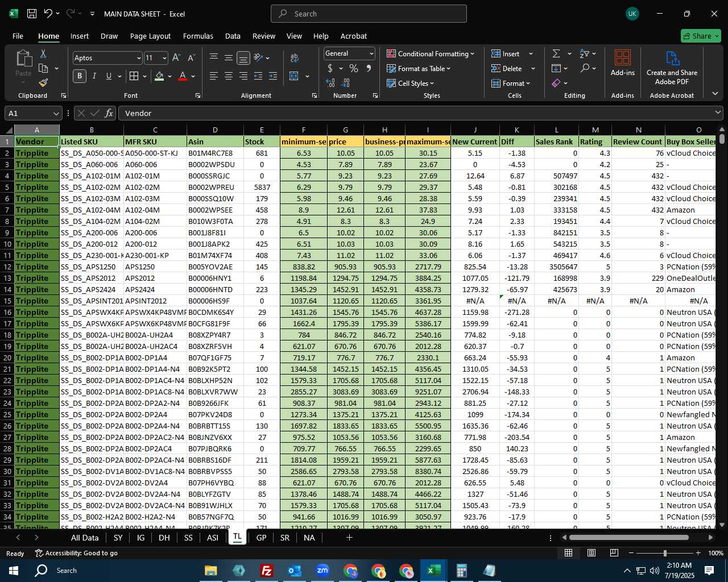The image size is (728, 582).
Task: Apply the yellow fill color
Action: (159, 76)
